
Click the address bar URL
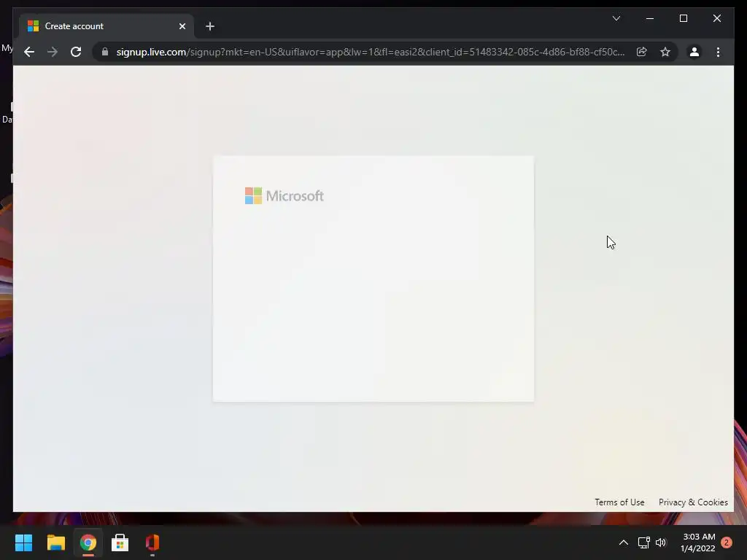click(370, 52)
